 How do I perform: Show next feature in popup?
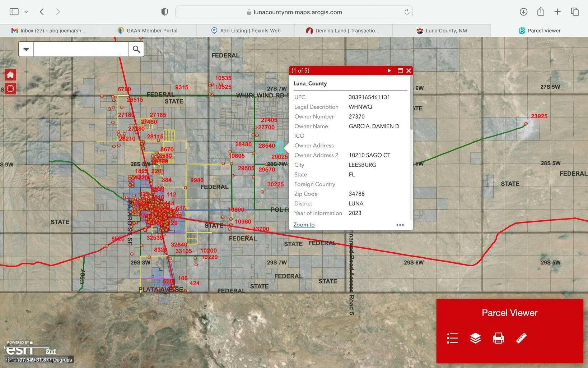pyautogui.click(x=389, y=70)
